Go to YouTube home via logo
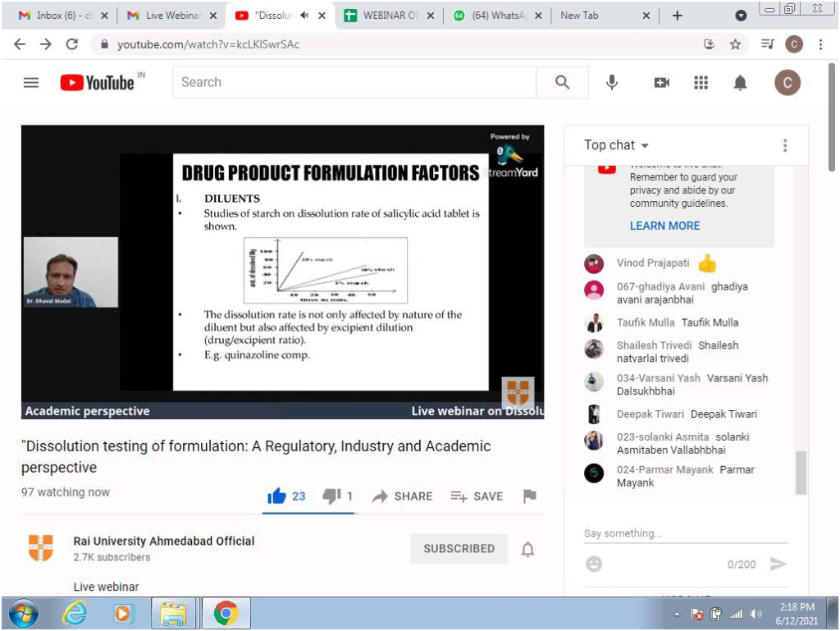This screenshot has width=840, height=631. [x=97, y=83]
